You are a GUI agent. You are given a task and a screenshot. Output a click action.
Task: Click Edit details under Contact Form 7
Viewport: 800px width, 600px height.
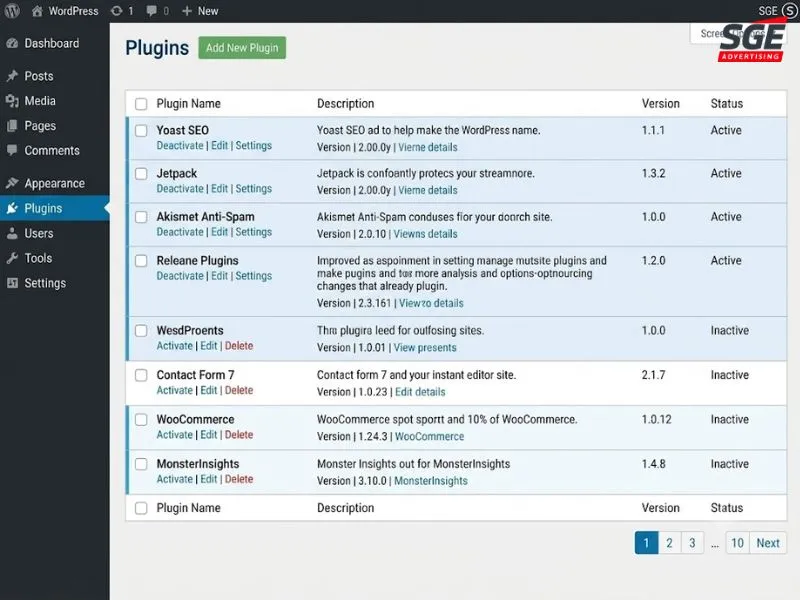point(420,392)
